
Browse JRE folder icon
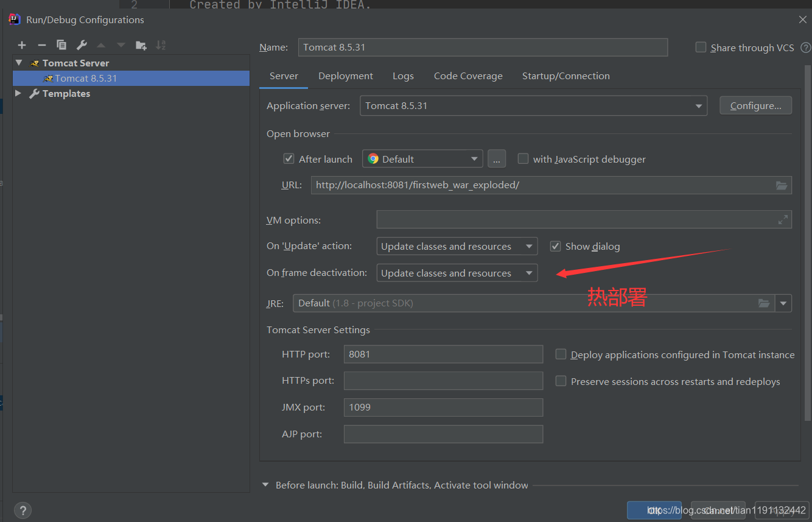[764, 303]
